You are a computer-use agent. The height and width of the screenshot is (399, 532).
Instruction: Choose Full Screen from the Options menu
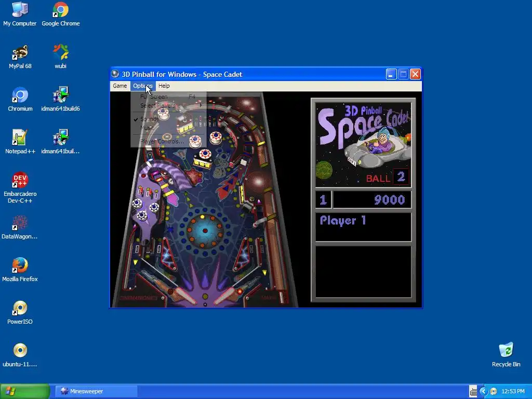click(169, 97)
